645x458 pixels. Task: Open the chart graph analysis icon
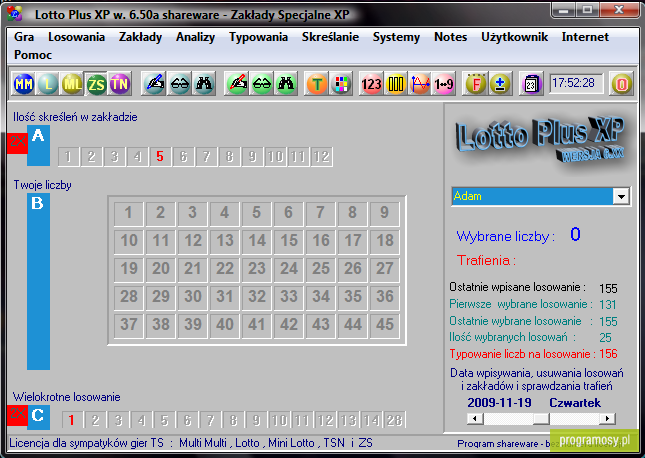(420, 84)
